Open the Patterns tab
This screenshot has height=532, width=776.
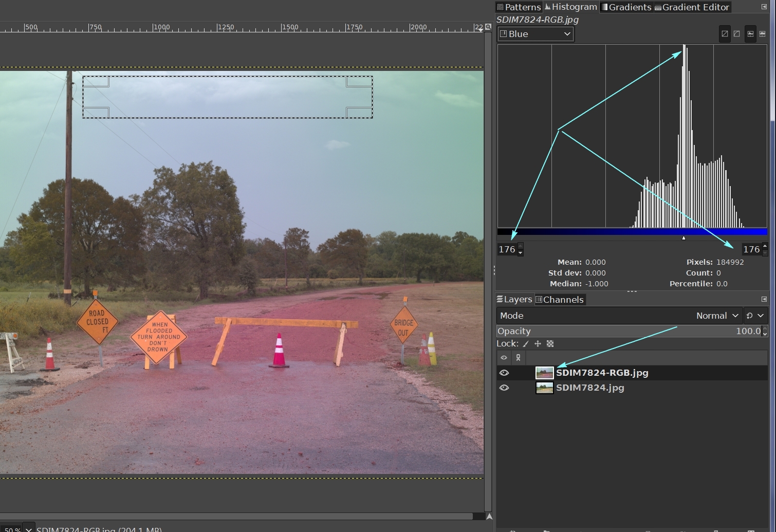tap(519, 7)
